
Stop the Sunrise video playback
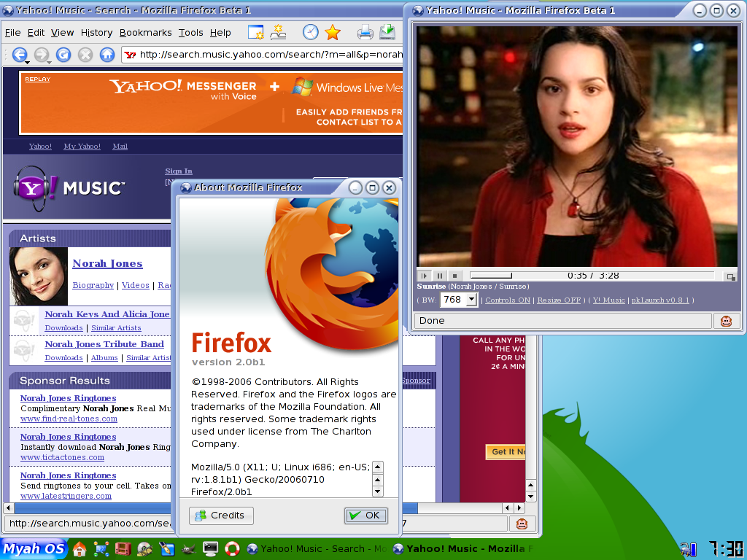coord(454,275)
